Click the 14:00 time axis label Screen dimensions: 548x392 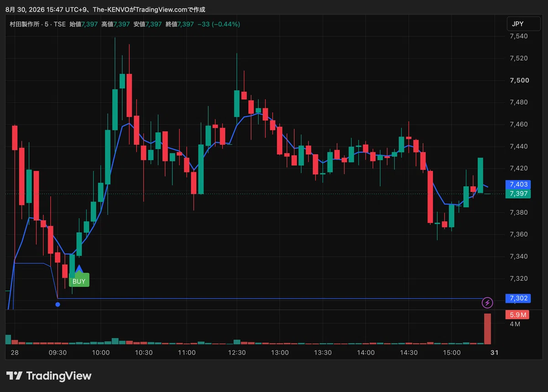[366, 353]
